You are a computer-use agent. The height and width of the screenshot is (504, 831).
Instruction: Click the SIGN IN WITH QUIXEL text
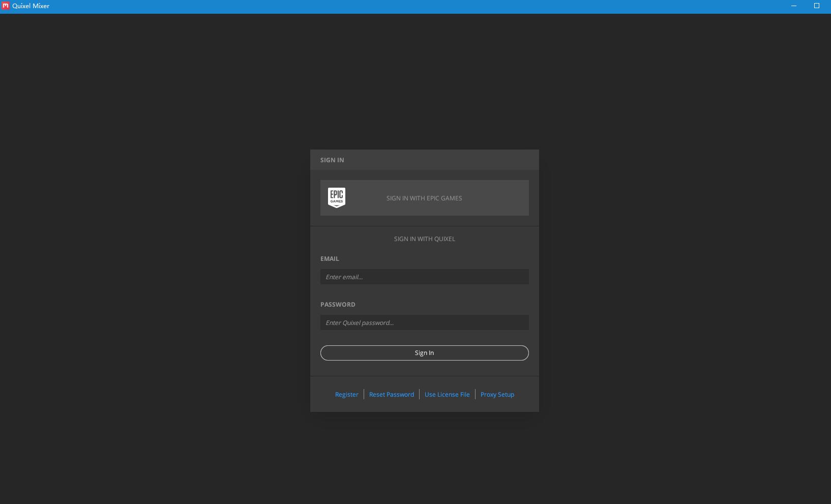point(424,239)
